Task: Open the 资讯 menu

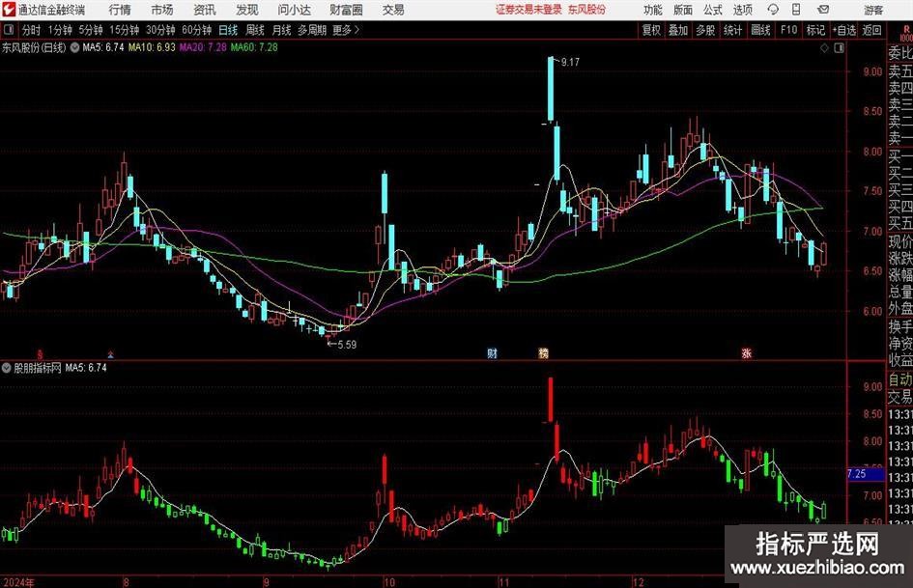Action: (205, 10)
